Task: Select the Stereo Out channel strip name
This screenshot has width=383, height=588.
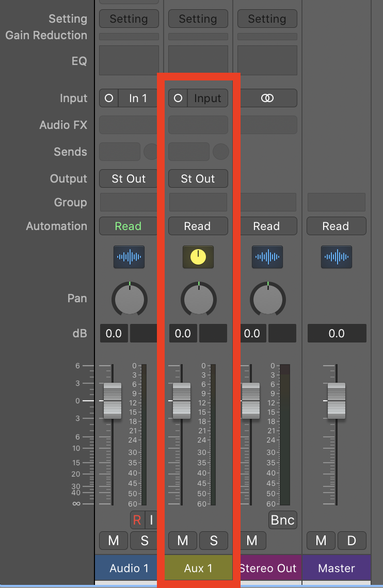Action: pyautogui.click(x=267, y=568)
